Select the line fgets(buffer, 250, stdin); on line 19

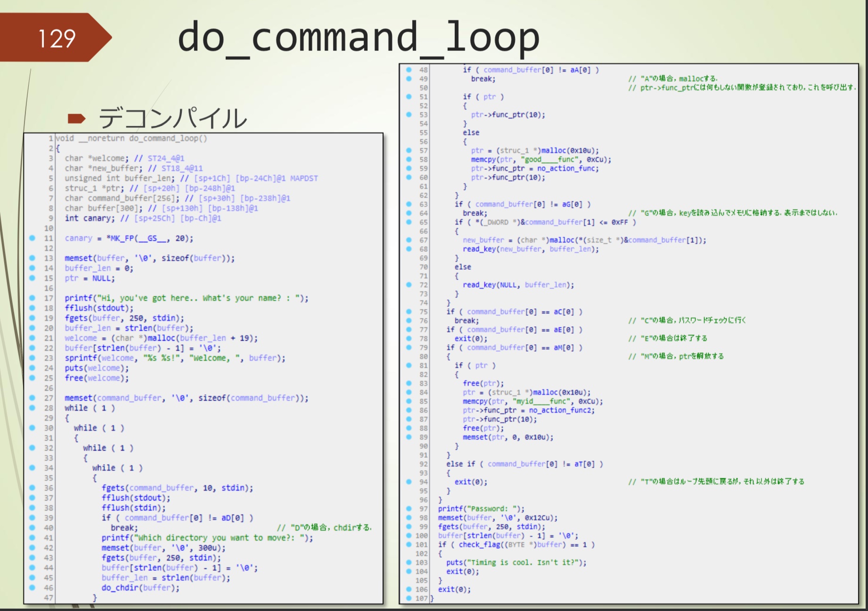(x=124, y=318)
